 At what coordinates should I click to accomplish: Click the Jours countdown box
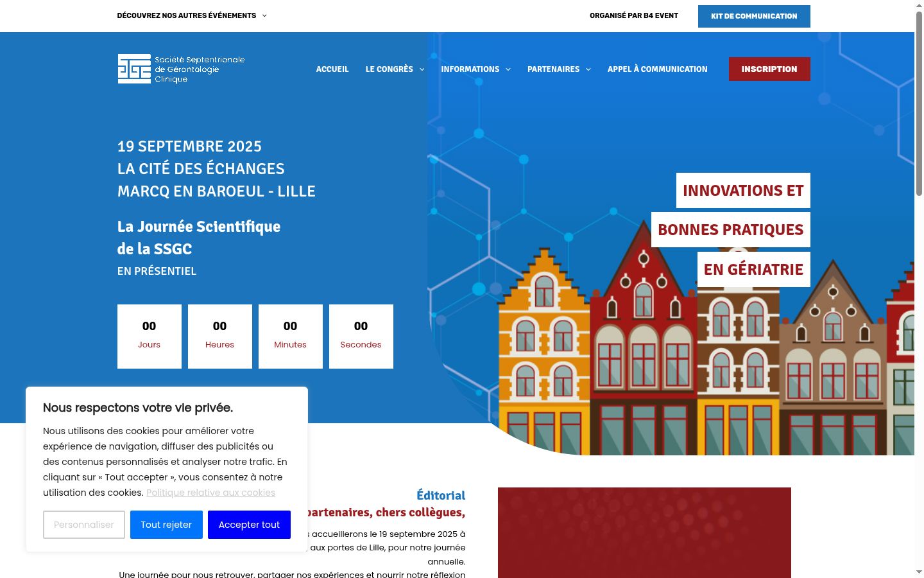[150, 337]
